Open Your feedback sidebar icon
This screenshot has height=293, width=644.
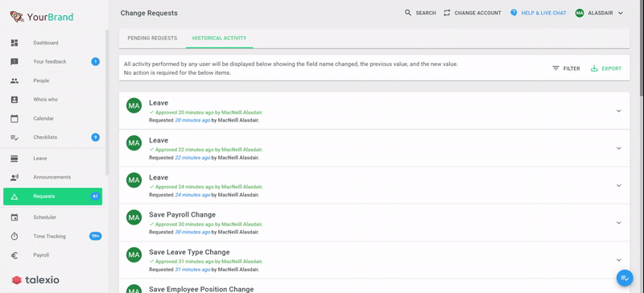tap(14, 62)
